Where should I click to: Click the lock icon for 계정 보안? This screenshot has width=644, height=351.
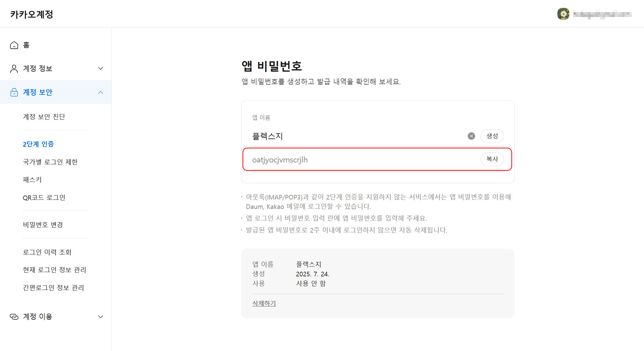14,92
